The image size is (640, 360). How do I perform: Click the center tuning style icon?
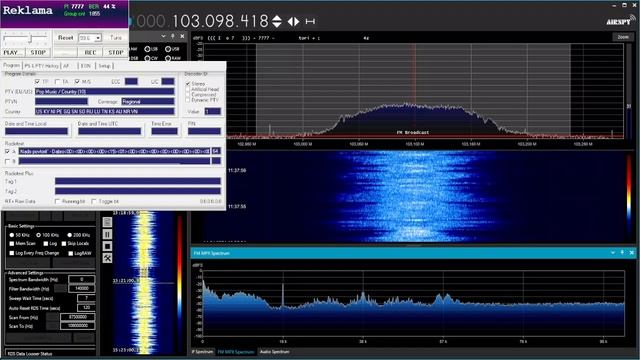pos(310,21)
